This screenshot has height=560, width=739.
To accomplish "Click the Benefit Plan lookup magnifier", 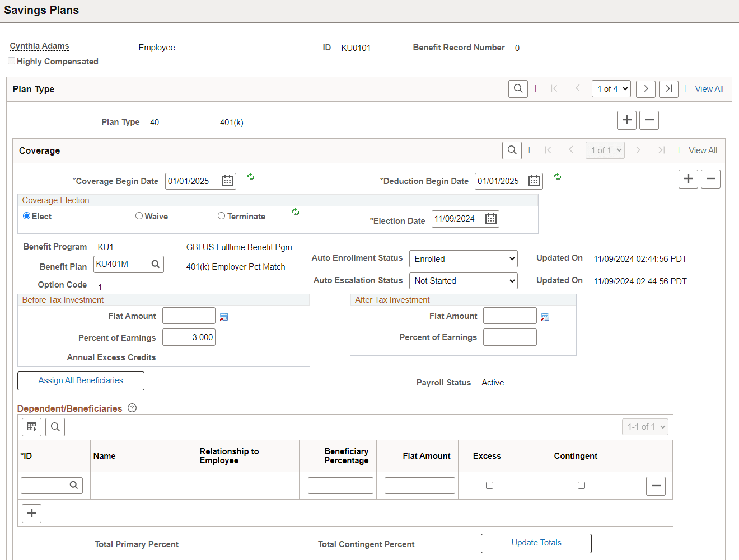I will point(156,264).
